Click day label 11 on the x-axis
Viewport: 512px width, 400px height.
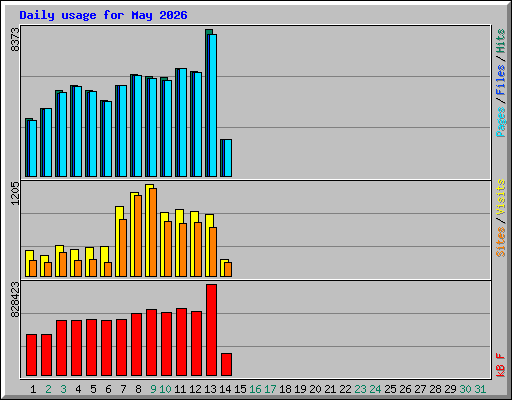(x=180, y=389)
